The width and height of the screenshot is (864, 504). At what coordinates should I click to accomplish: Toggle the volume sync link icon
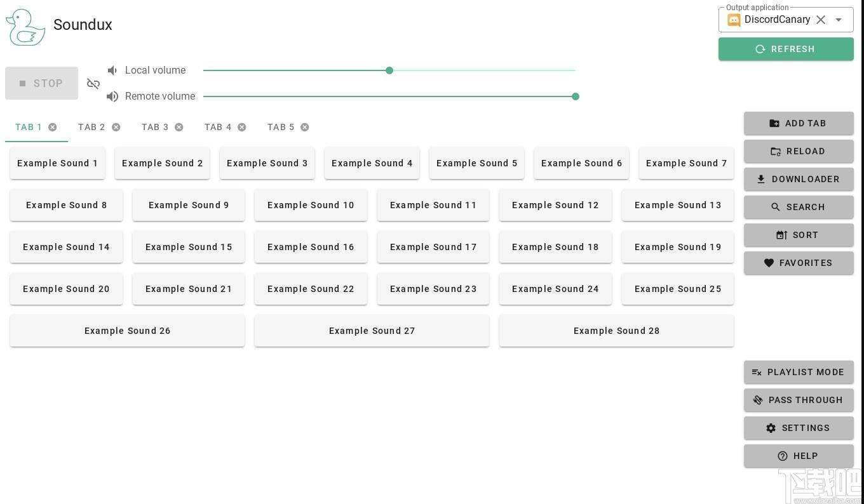pos(93,84)
